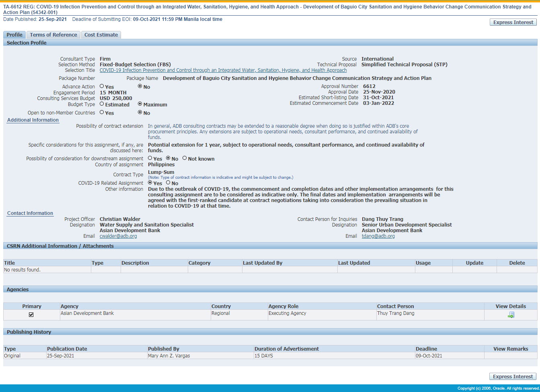Select the Profile tab

point(14,35)
